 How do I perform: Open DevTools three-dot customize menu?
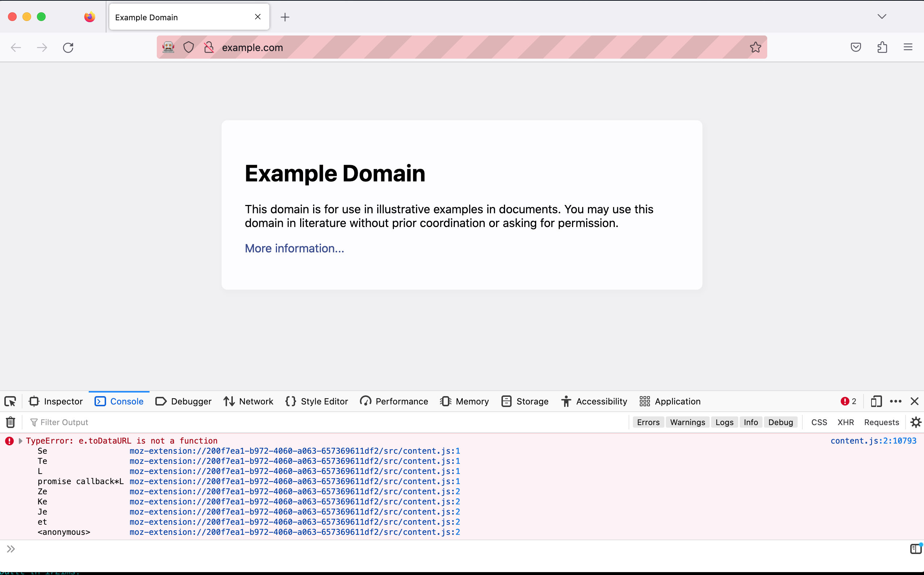(895, 401)
